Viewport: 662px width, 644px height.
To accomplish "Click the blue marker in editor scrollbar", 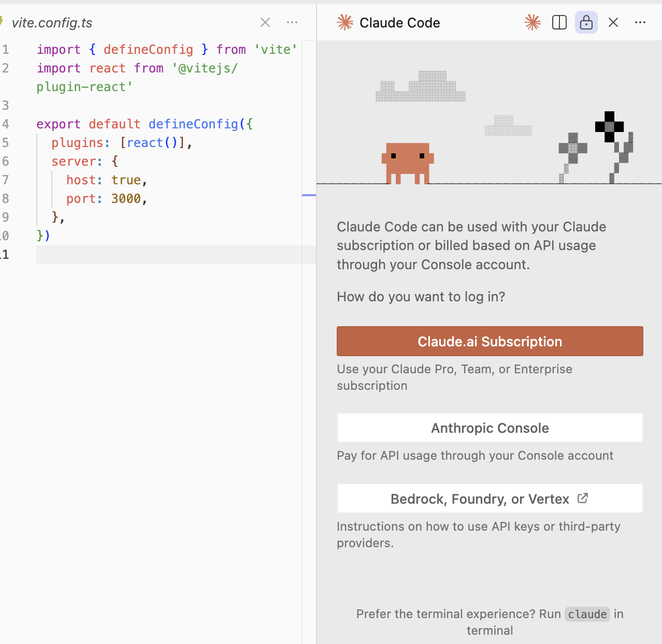I will click(x=309, y=195).
